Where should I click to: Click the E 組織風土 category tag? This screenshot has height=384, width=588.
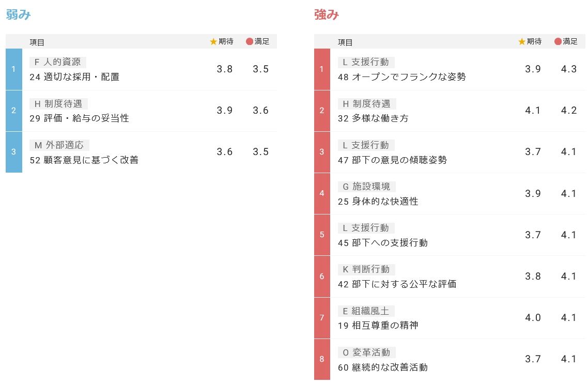[x=366, y=311]
